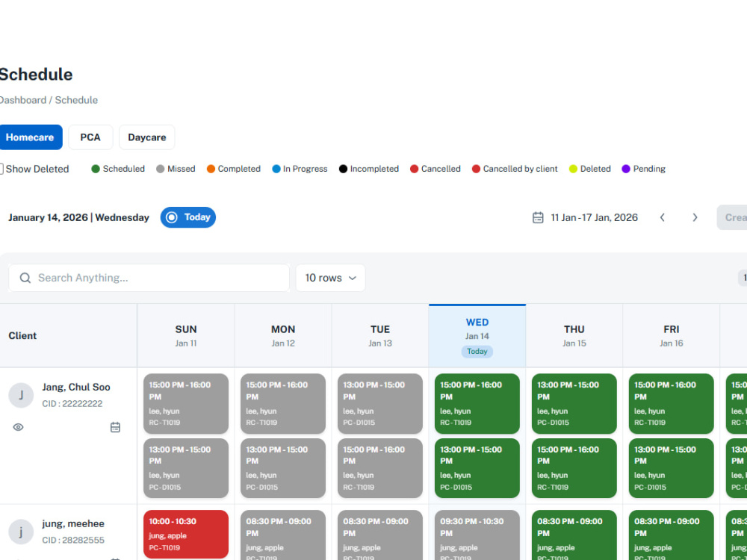
Task: Go to next week chevron
Action: [x=695, y=217]
